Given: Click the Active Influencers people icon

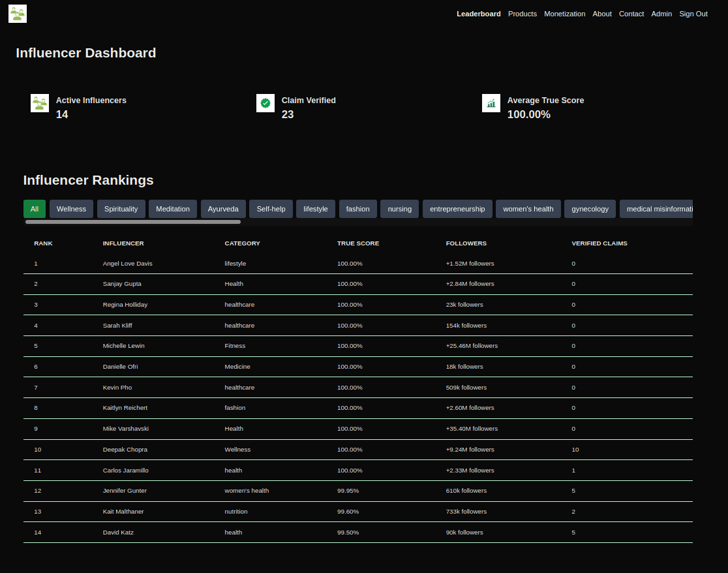Looking at the screenshot, I should click(x=40, y=102).
